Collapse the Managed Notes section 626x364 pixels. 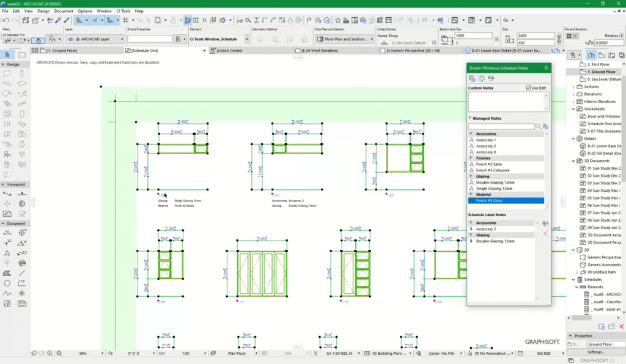coord(470,118)
